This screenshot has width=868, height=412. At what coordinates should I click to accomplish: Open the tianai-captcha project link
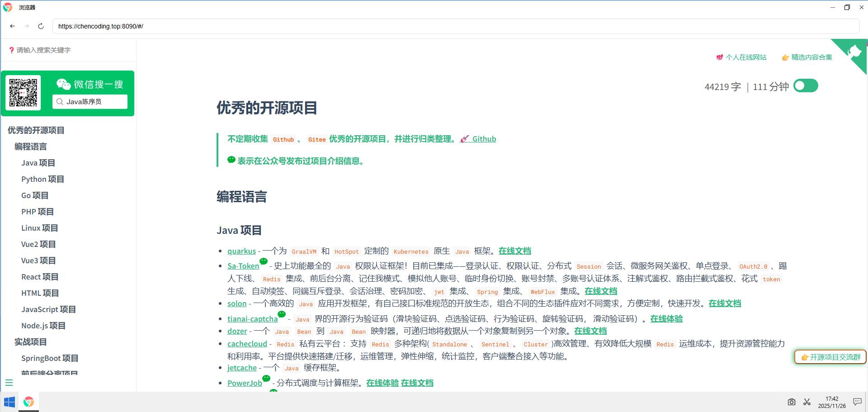pyautogui.click(x=252, y=319)
